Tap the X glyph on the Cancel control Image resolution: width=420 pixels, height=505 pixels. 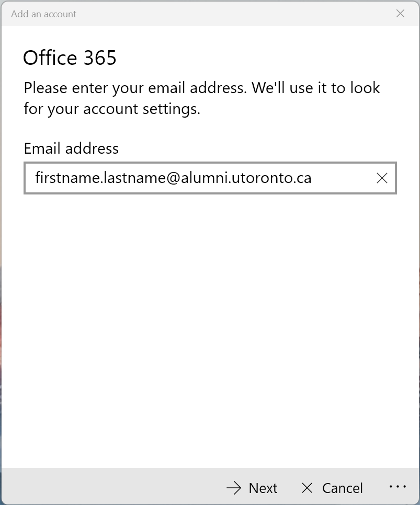[308, 487]
